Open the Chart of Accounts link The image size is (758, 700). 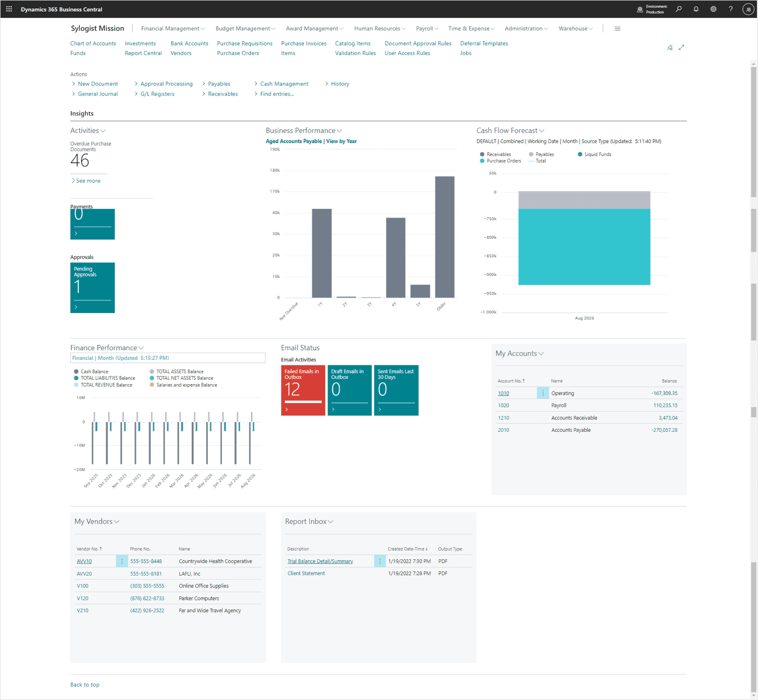93,44
